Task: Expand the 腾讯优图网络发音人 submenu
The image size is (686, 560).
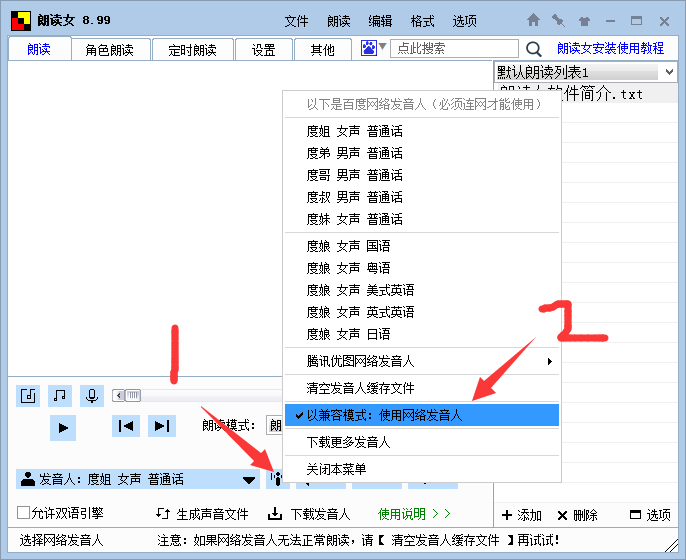Action: point(422,361)
